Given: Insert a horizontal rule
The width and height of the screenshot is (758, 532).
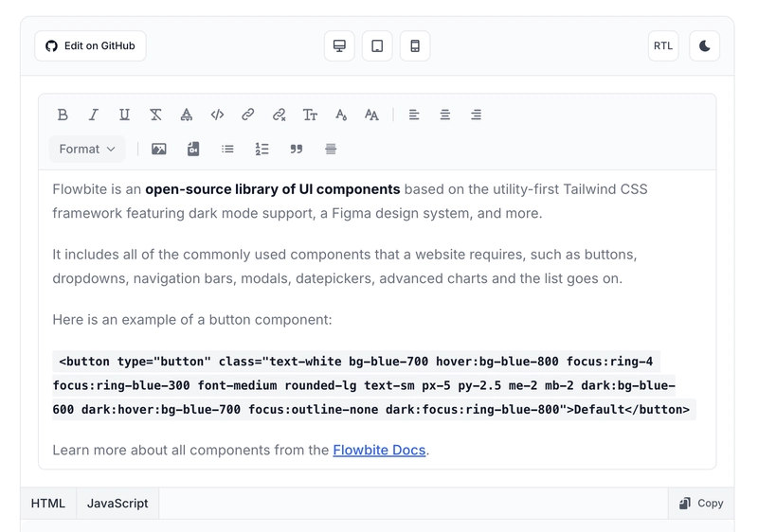Looking at the screenshot, I should click(331, 150).
